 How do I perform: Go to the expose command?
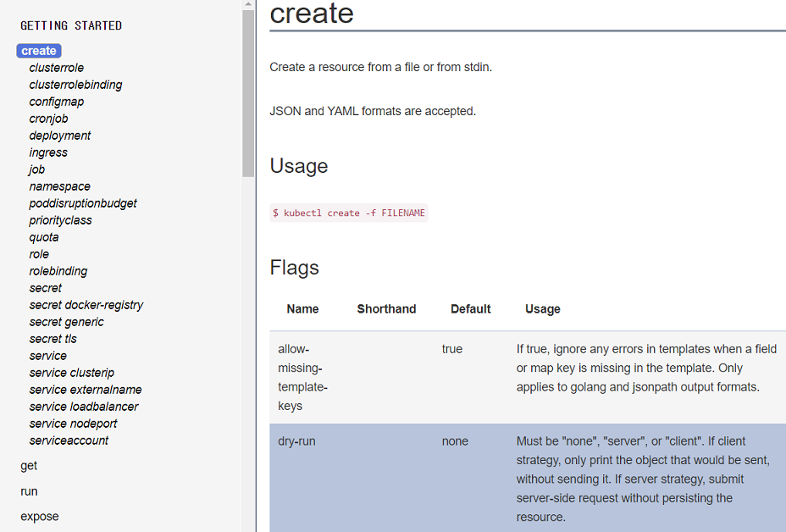point(40,517)
